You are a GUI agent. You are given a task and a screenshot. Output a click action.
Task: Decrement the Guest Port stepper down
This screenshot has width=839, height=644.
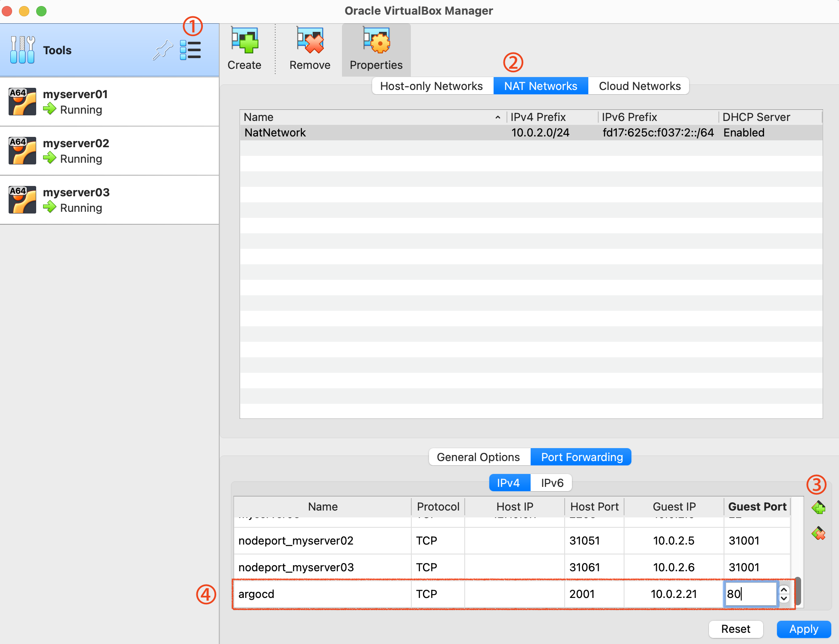coord(784,598)
